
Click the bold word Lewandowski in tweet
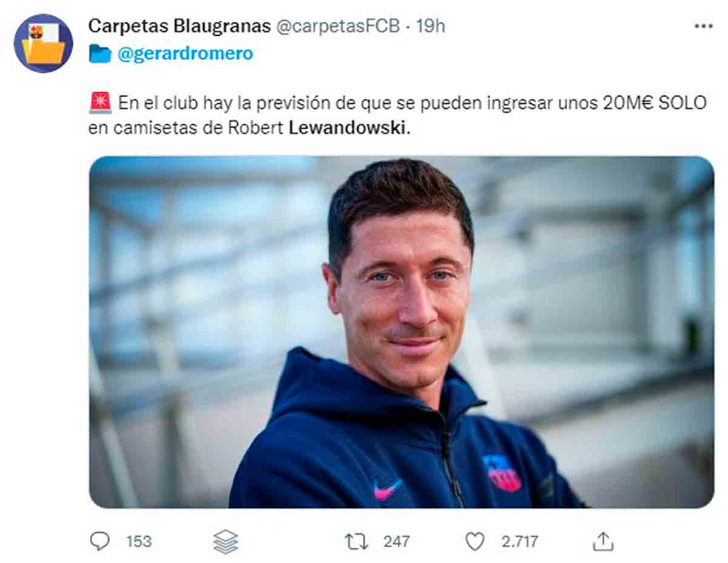click(348, 129)
